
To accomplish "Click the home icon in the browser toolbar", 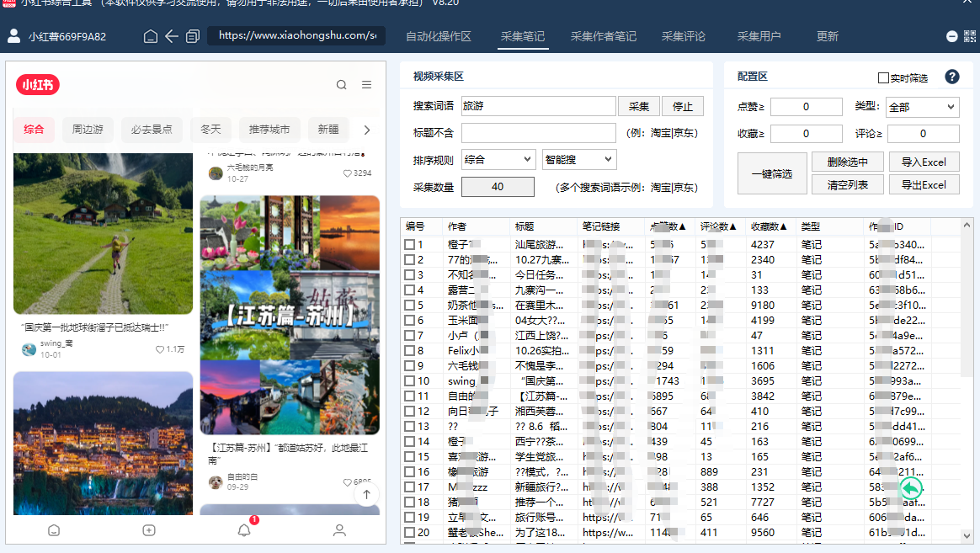I will point(150,36).
